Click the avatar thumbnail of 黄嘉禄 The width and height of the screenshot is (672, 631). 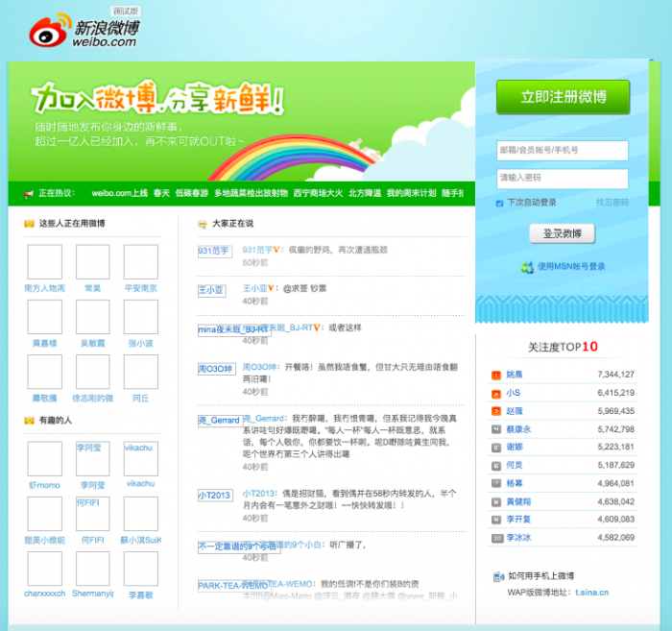coord(44,317)
